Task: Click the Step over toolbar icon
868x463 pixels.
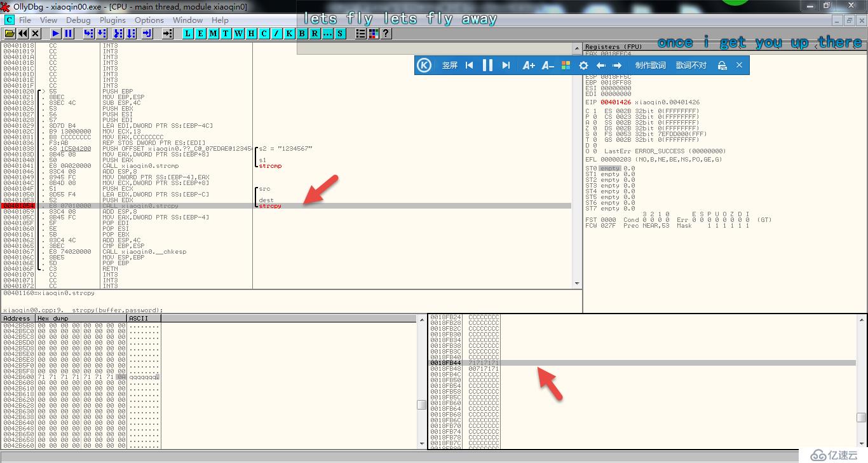Action: coord(102,33)
